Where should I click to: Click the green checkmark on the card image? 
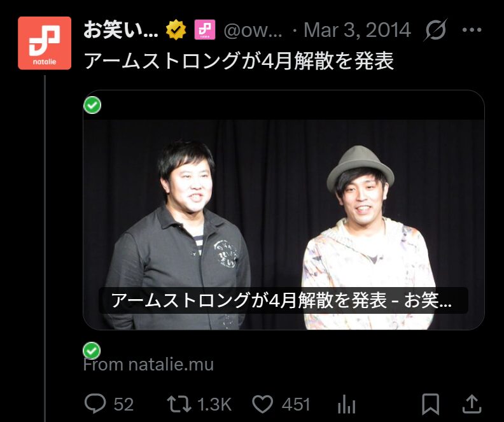92,105
